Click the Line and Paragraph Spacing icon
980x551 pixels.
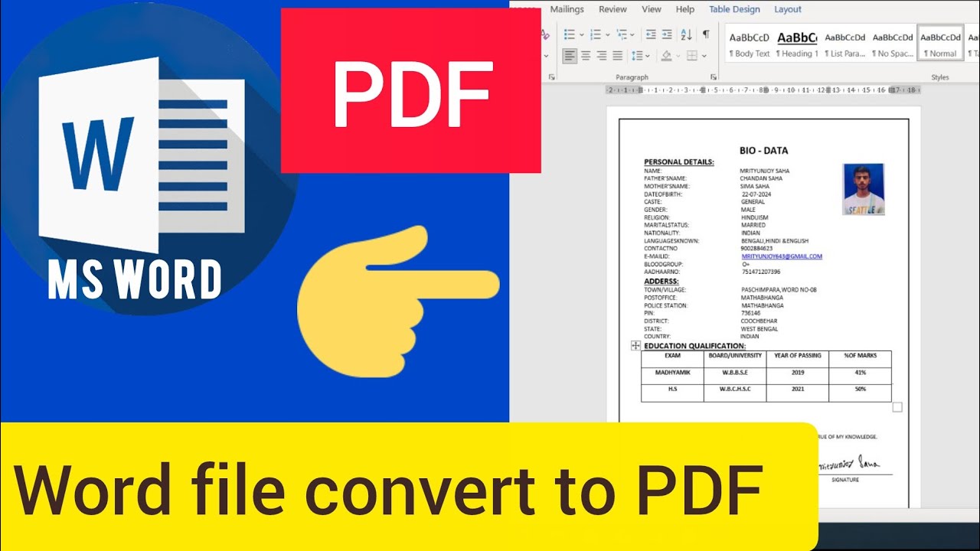tap(637, 55)
